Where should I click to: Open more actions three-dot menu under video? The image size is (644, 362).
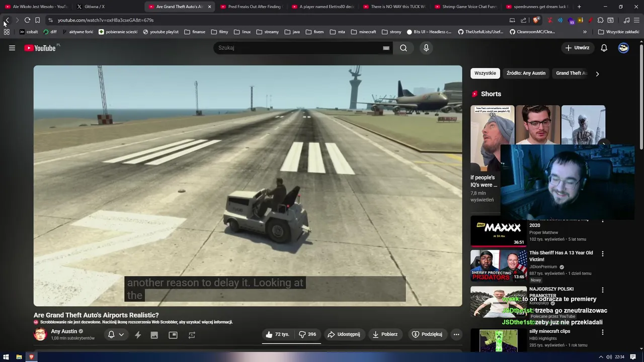456,334
